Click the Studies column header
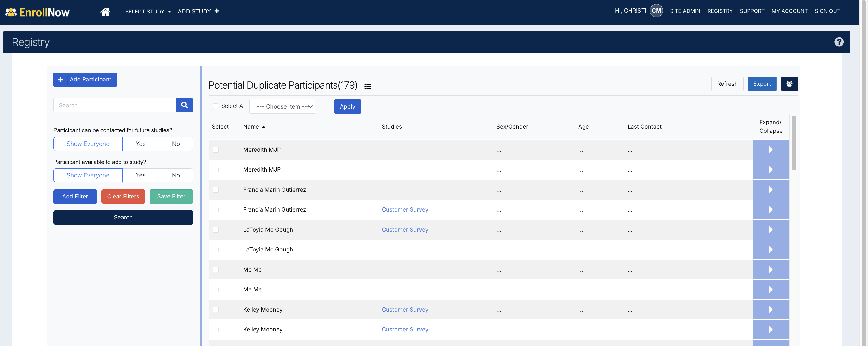 pos(392,127)
